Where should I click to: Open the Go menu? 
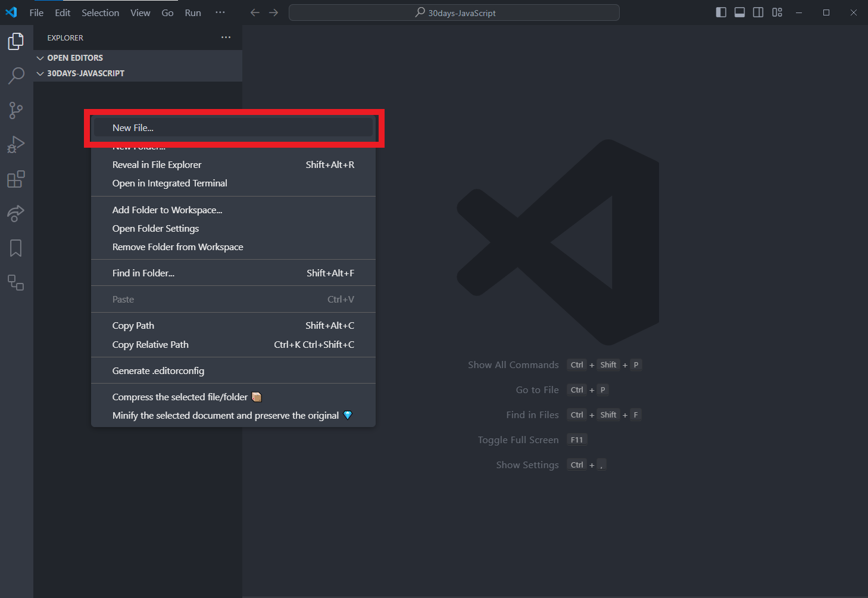point(167,13)
